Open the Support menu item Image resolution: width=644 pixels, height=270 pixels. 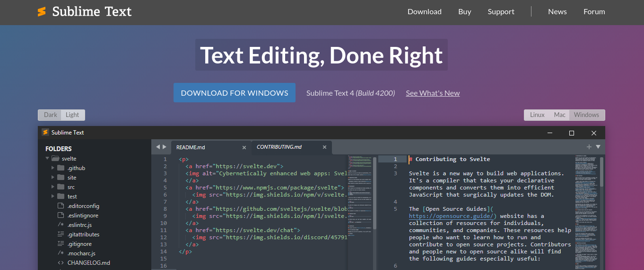pyautogui.click(x=501, y=12)
